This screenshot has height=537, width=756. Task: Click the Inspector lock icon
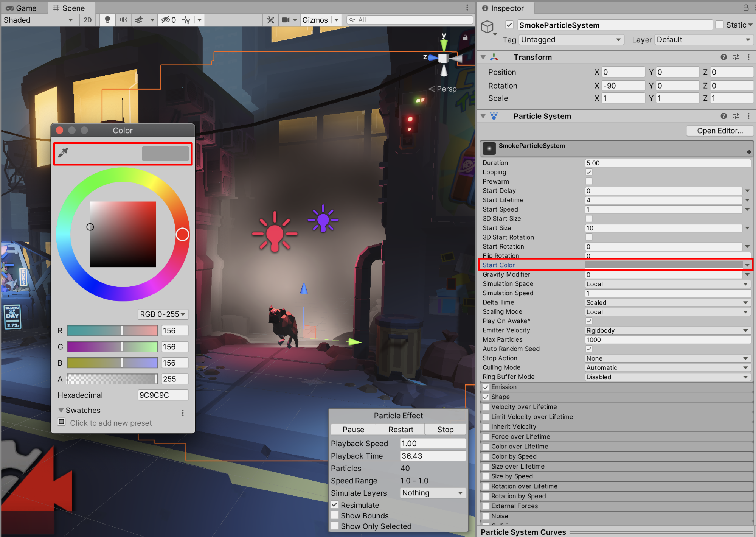[x=746, y=8]
